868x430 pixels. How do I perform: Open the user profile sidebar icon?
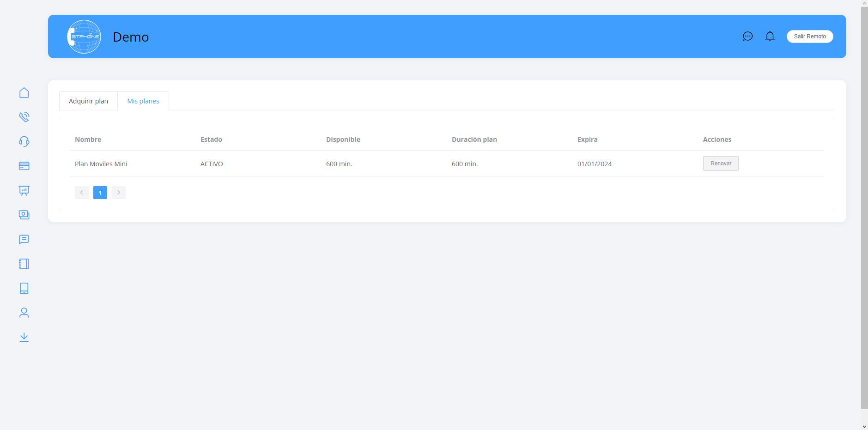click(24, 313)
